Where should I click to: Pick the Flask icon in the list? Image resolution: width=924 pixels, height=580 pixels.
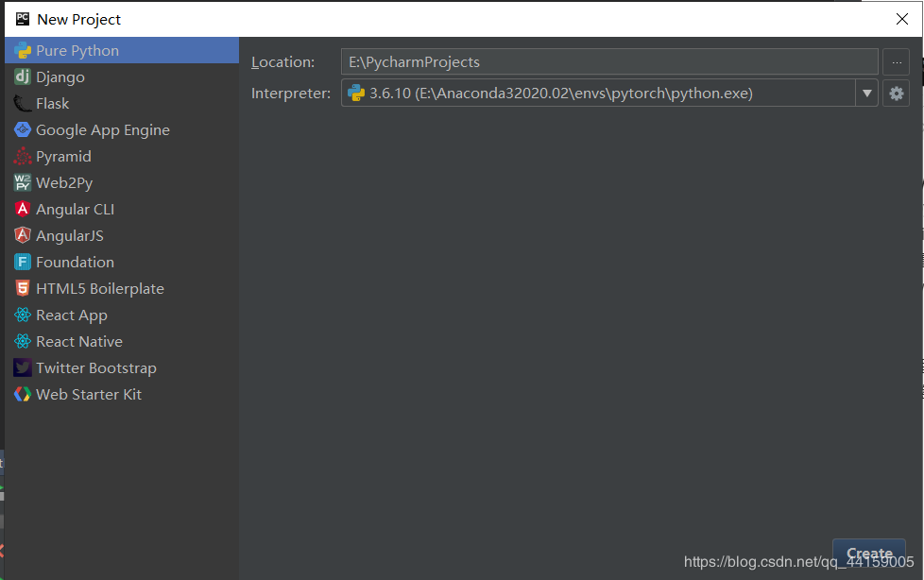23,103
